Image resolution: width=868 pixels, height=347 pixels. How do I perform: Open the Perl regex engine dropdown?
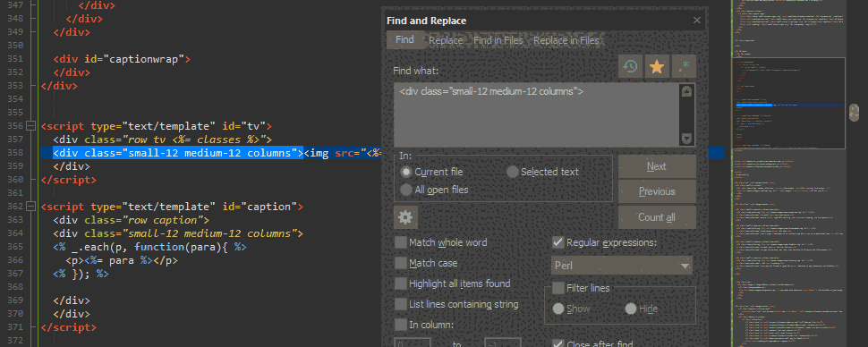point(622,266)
